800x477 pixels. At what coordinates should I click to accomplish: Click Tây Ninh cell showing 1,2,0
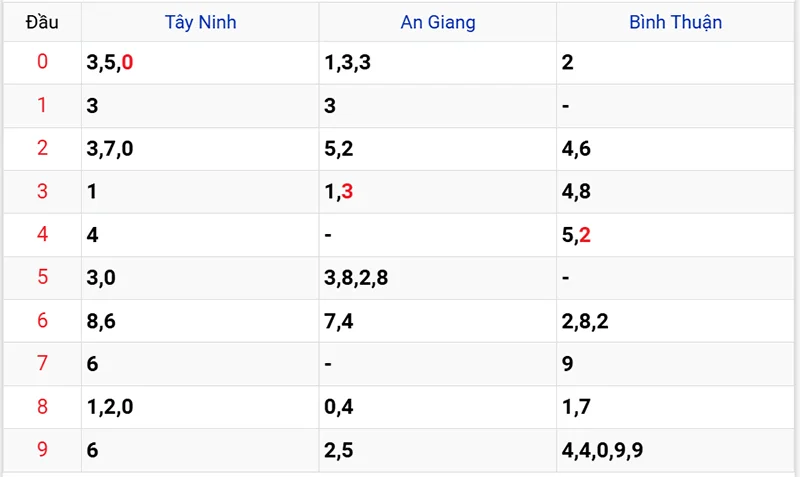(111, 407)
